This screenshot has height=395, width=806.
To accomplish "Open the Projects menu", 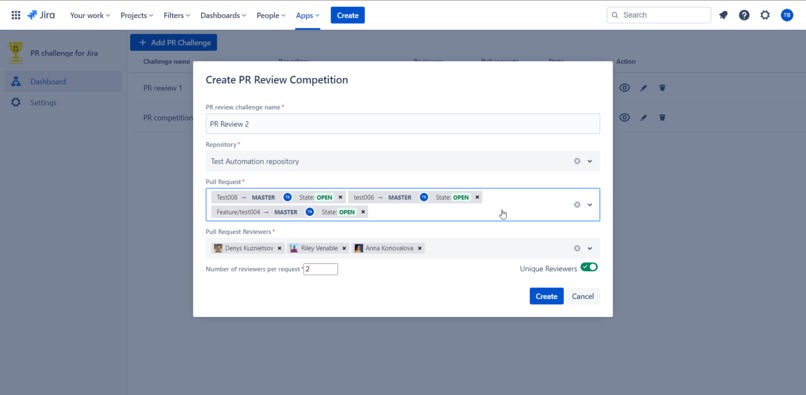I will 137,15.
